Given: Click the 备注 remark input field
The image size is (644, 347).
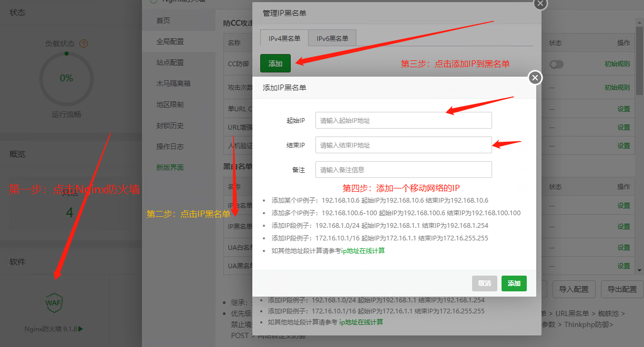Looking at the screenshot, I should (x=403, y=170).
